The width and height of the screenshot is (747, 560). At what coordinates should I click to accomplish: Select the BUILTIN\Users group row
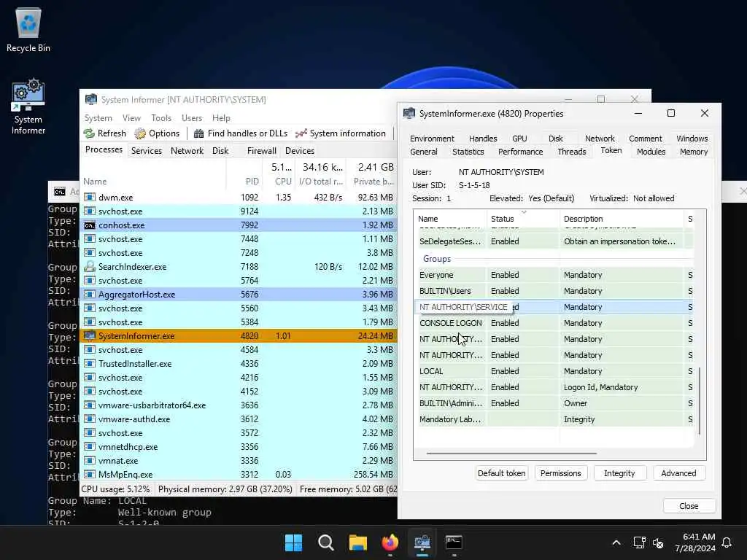pyautogui.click(x=555, y=291)
